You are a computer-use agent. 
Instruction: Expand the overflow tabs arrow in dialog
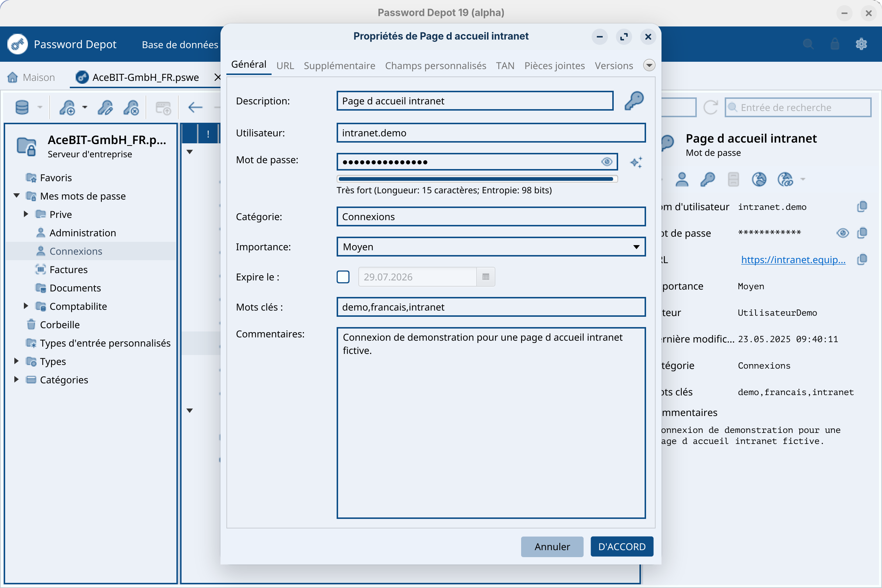(649, 65)
